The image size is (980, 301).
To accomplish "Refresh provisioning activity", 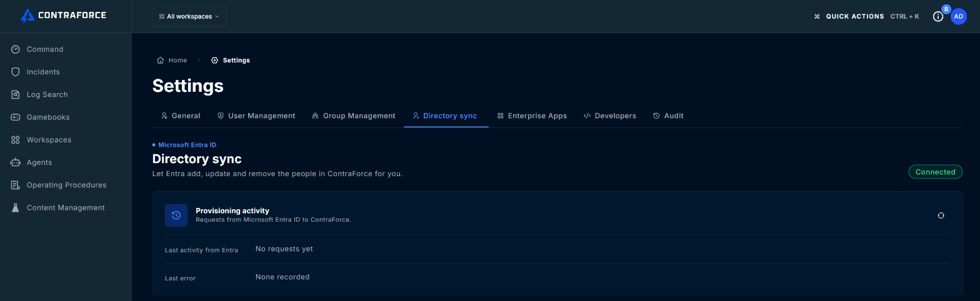I will point(941,215).
